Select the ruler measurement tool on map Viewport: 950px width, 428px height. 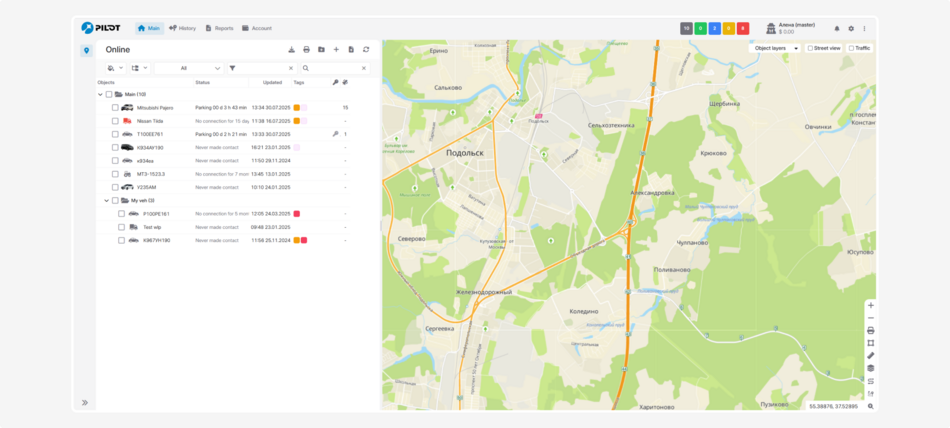pyautogui.click(x=870, y=355)
